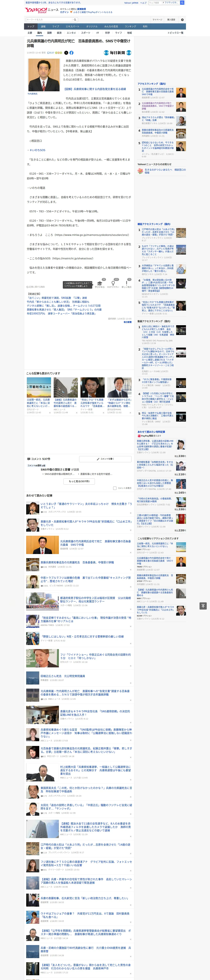Image resolution: width=210 pixels, height=980 pixels.
Task: Open SNS中傷の深刻さと影響 comment summary
Action: (60, 469)
